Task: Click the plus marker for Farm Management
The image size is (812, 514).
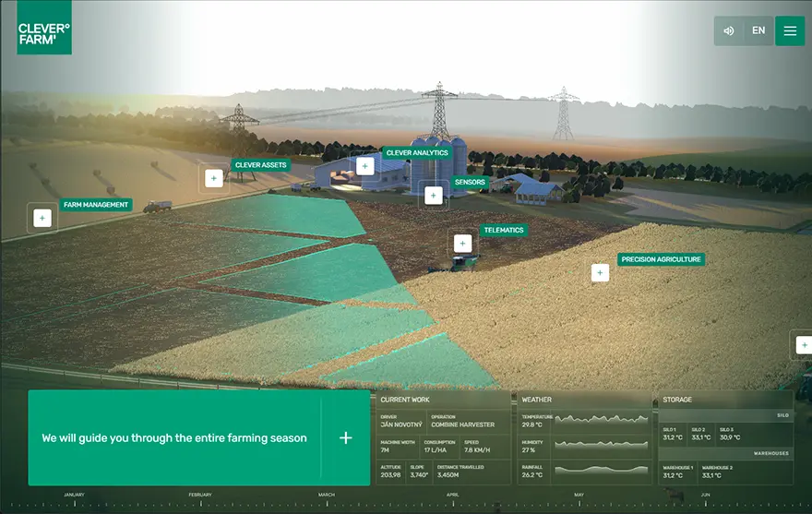Action: point(42,218)
